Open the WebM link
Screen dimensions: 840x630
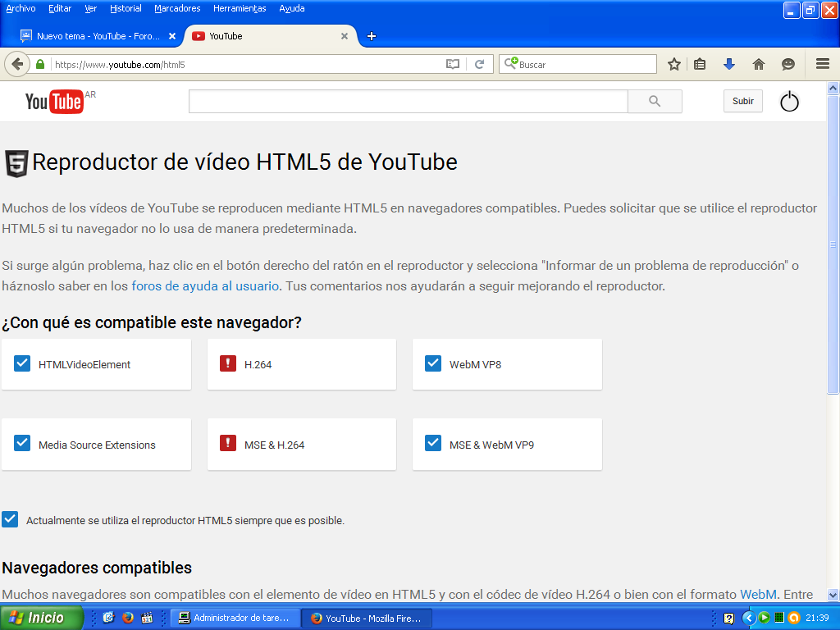pyautogui.click(x=758, y=595)
